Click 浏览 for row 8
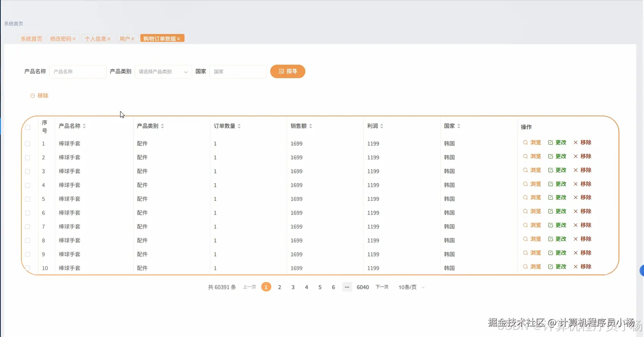 pos(532,239)
